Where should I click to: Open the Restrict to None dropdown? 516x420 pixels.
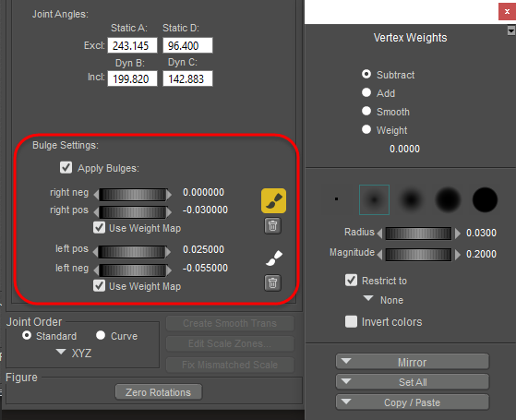coord(383,299)
